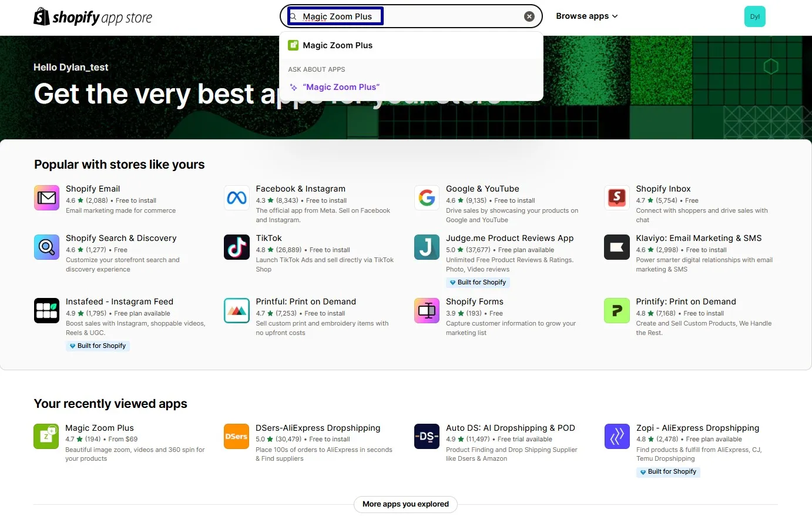The image size is (812, 516).
Task: Open recently viewed Magic Zoom Plus title
Action: (x=99, y=428)
